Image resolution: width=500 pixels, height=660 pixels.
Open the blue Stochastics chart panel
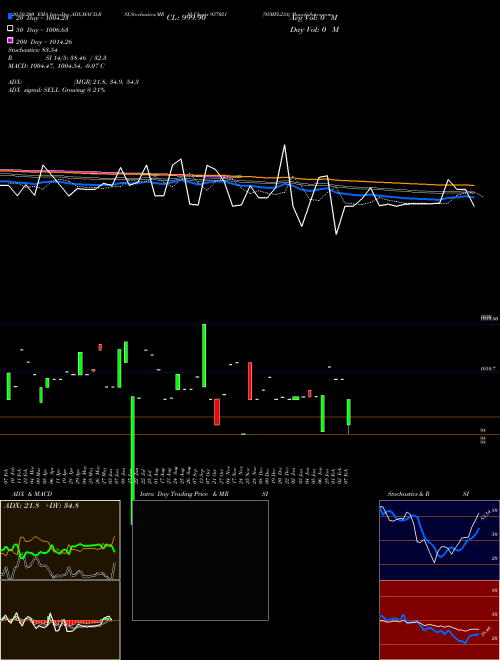[x=439, y=540]
